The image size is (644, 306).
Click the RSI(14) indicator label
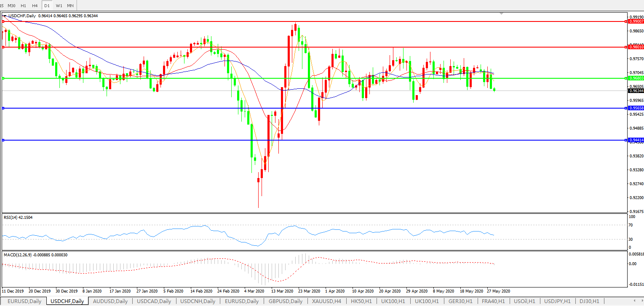click(18, 218)
